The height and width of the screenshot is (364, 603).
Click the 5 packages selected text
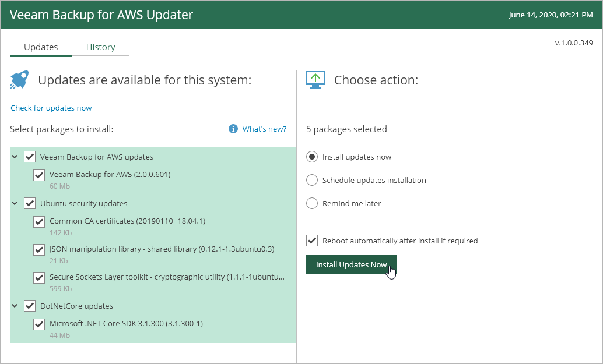point(346,129)
